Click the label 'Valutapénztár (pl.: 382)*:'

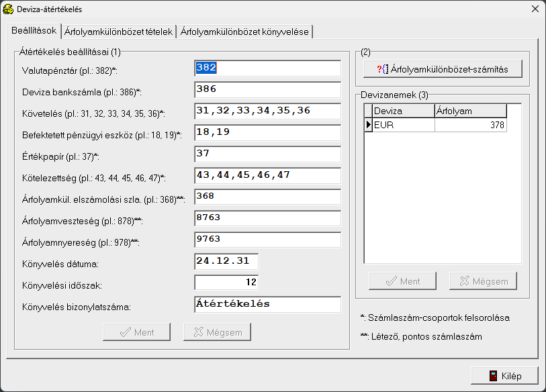coord(70,70)
